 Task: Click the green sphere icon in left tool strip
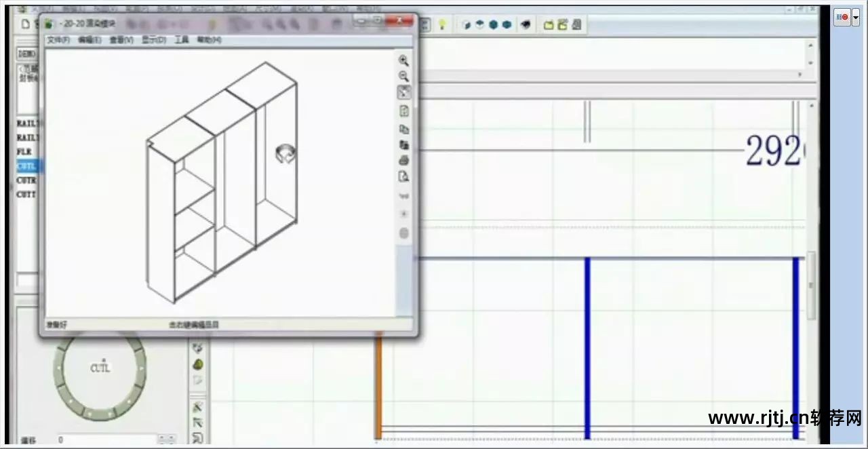coord(197,364)
